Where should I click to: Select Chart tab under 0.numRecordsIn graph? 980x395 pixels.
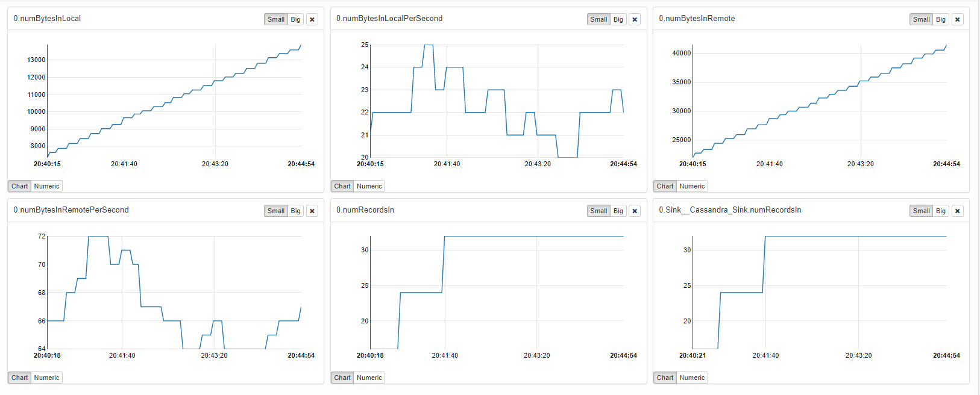click(342, 378)
